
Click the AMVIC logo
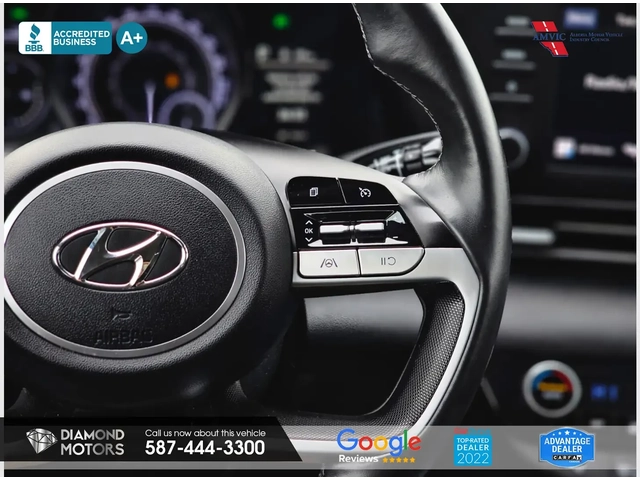[x=576, y=39]
